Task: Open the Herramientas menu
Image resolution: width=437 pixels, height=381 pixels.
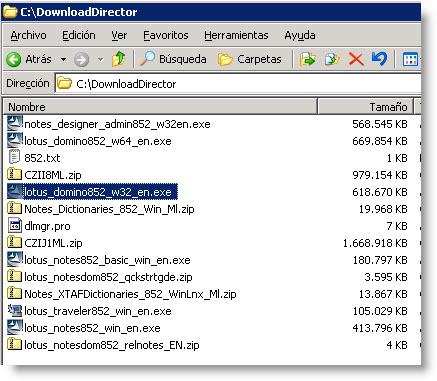Action: (x=236, y=35)
